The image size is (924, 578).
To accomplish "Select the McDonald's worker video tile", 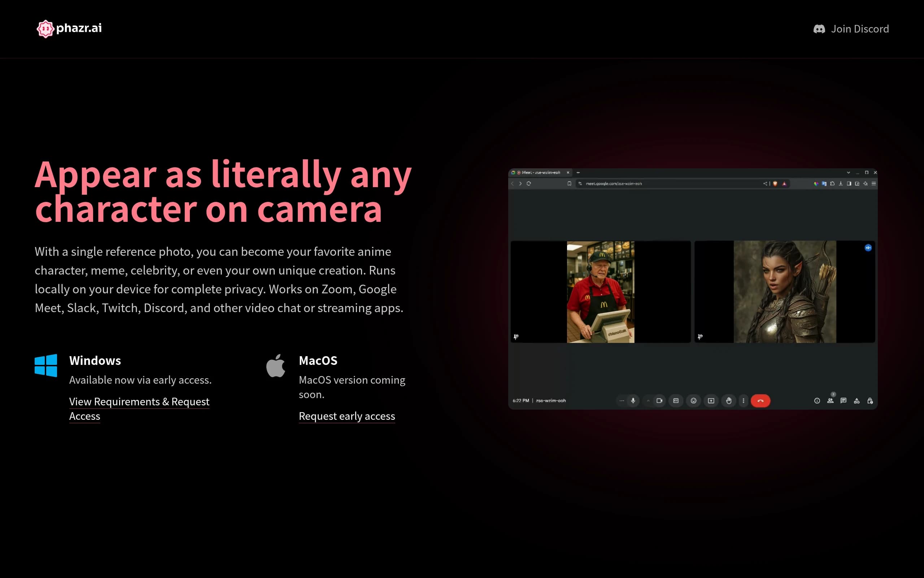I will coord(601,292).
